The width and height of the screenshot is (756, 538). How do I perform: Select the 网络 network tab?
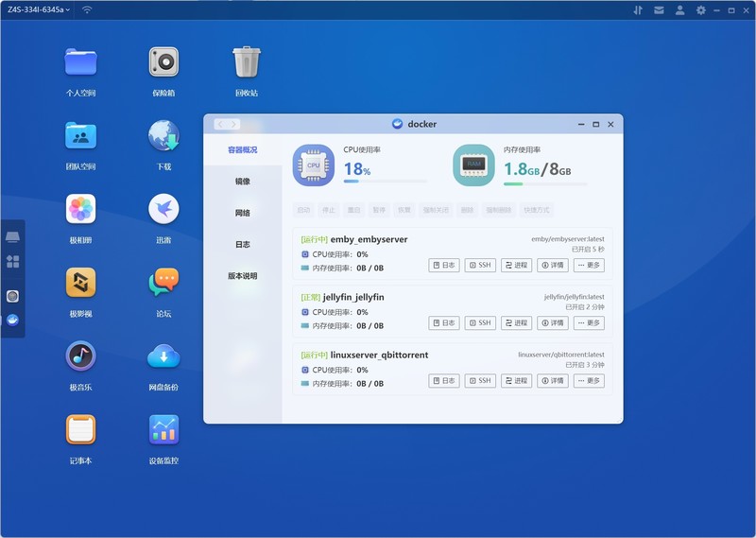243,213
